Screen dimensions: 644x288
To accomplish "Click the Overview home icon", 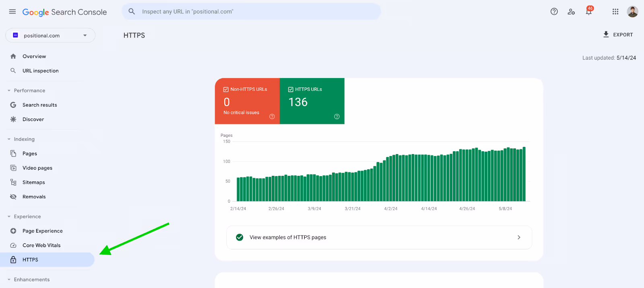I will pyautogui.click(x=13, y=56).
